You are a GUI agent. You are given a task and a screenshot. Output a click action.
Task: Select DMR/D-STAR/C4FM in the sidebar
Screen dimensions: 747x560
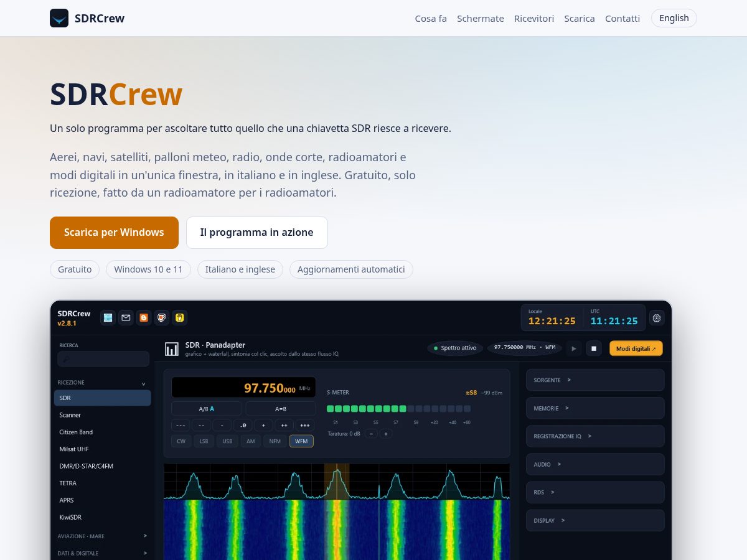click(103, 466)
